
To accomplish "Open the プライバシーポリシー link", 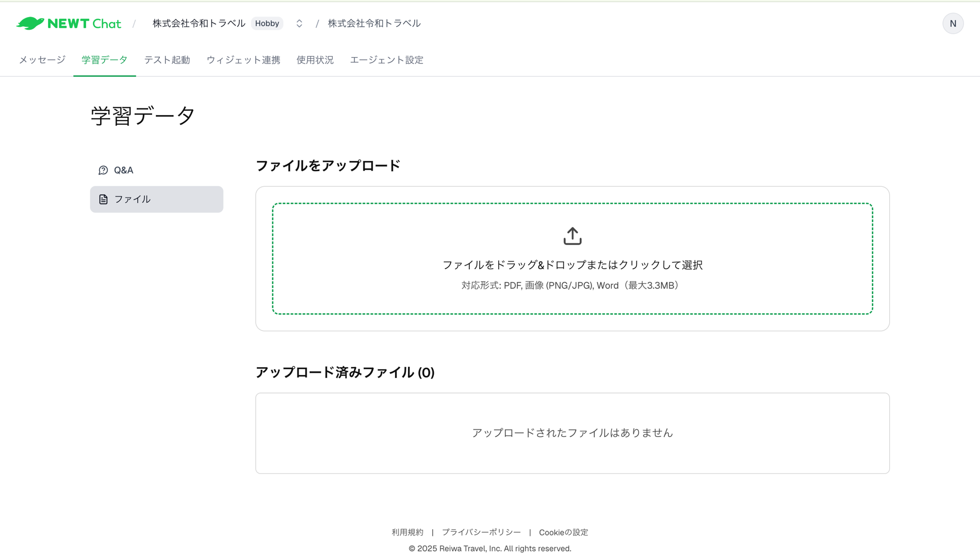I will tap(481, 532).
